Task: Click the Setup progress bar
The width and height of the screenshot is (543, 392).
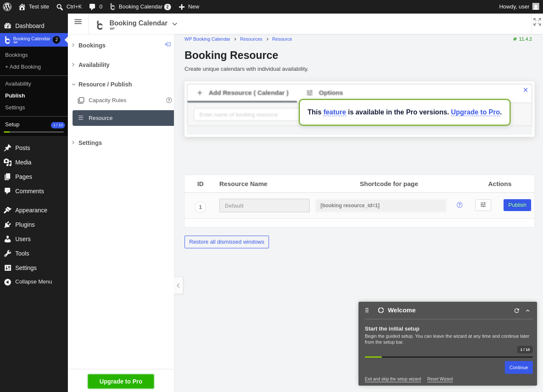Action: click(x=34, y=132)
